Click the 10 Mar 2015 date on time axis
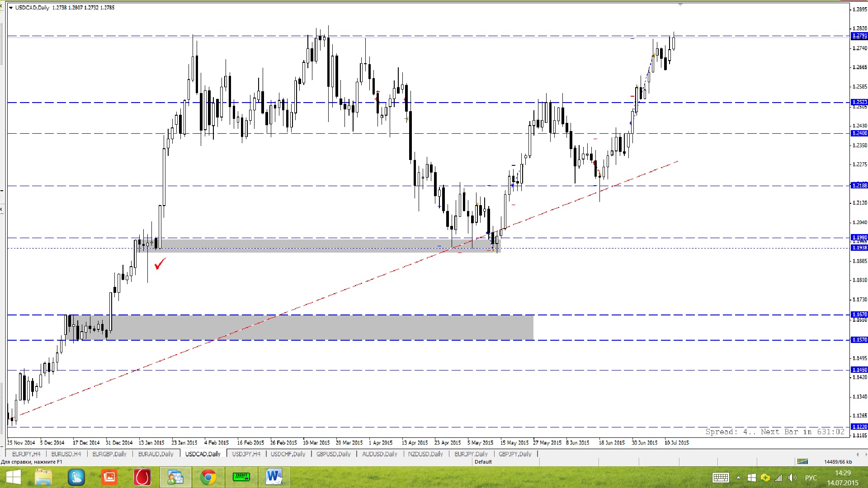Image resolution: width=868 pixels, height=488 pixels. [x=316, y=443]
